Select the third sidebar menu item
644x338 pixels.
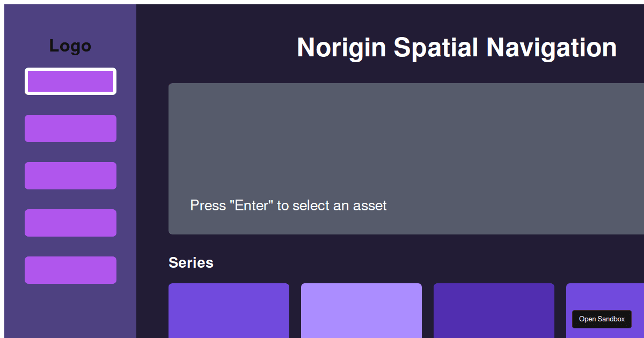point(70,175)
